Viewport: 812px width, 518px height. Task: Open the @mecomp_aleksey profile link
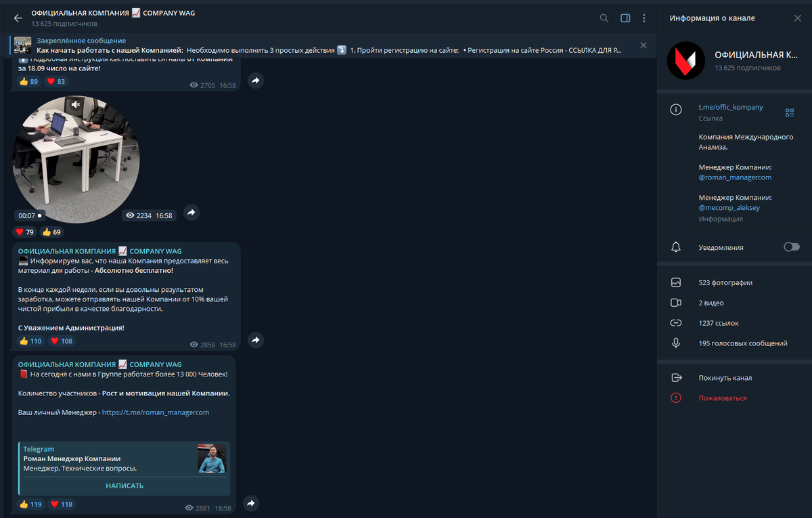coord(729,208)
